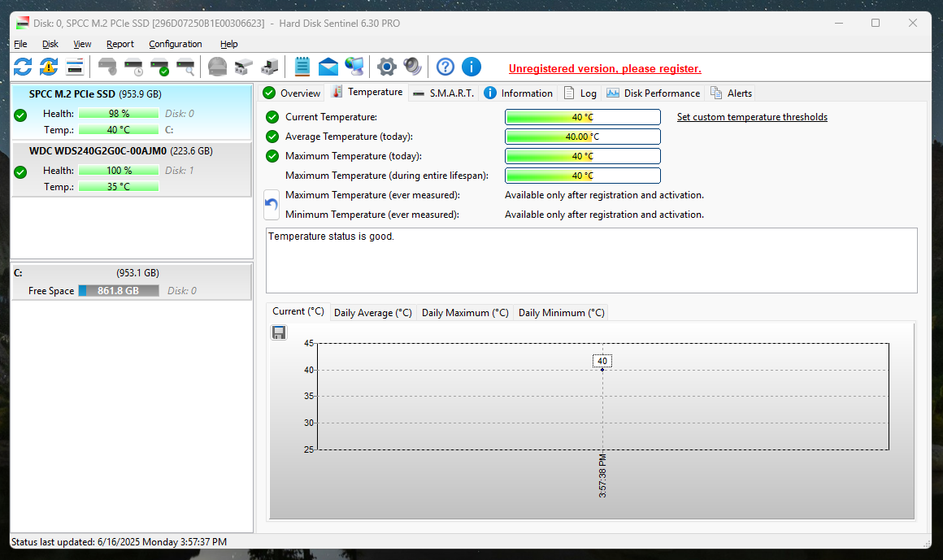
Task: Open help via blue question mark icon
Action: [445, 67]
